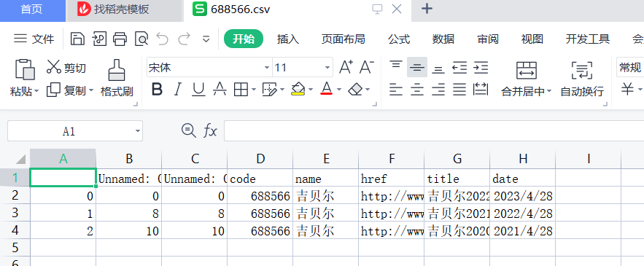Click Select All corner triangle
The height and width of the screenshot is (266, 644).
(20, 159)
